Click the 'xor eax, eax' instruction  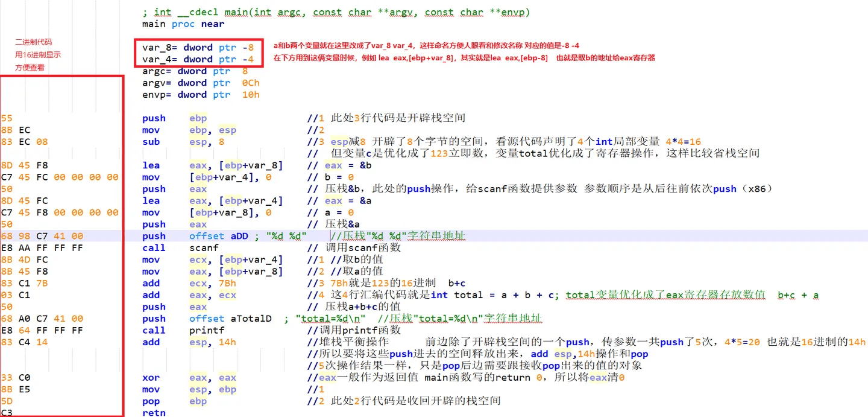point(189,378)
